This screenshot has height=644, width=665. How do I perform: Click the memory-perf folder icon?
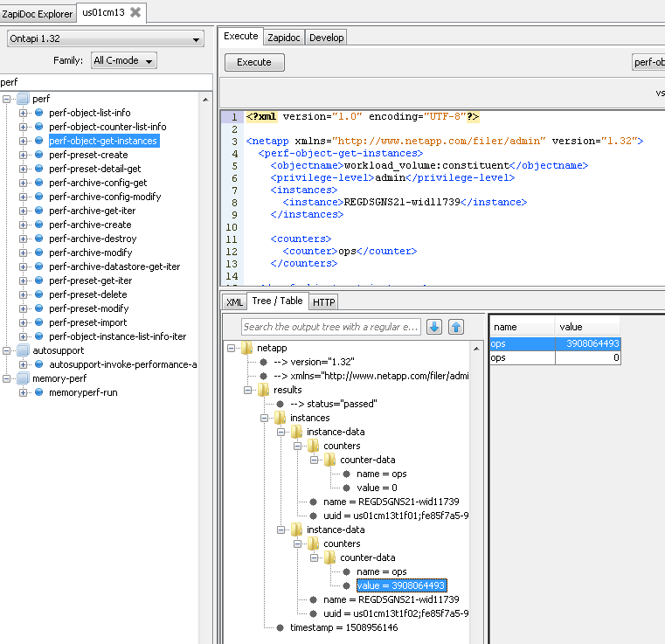(23, 378)
